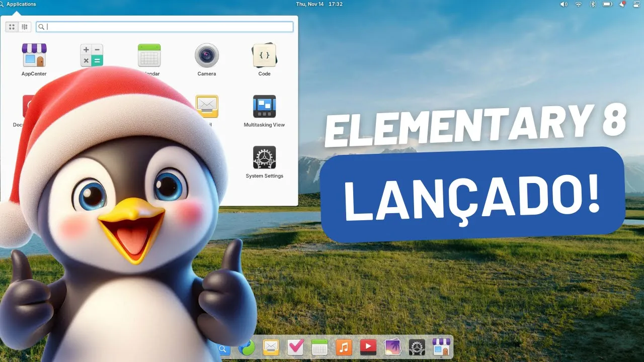
Task: Open Multitasking View from the grid
Action: click(264, 111)
